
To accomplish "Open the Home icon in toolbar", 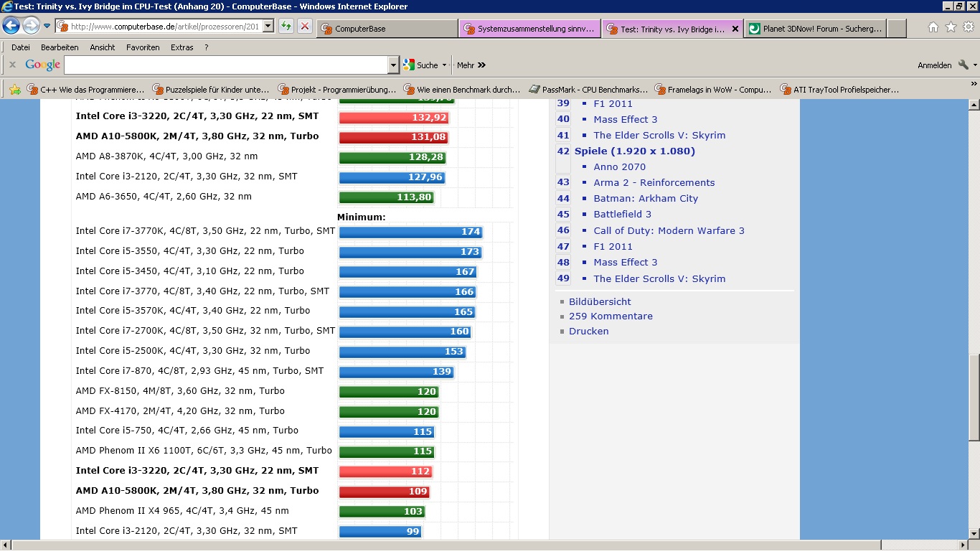I will (x=933, y=27).
